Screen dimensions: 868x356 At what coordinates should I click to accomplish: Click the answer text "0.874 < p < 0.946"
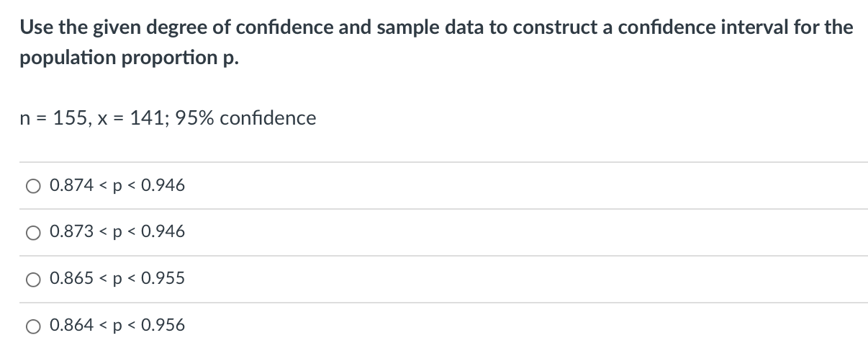point(117,186)
